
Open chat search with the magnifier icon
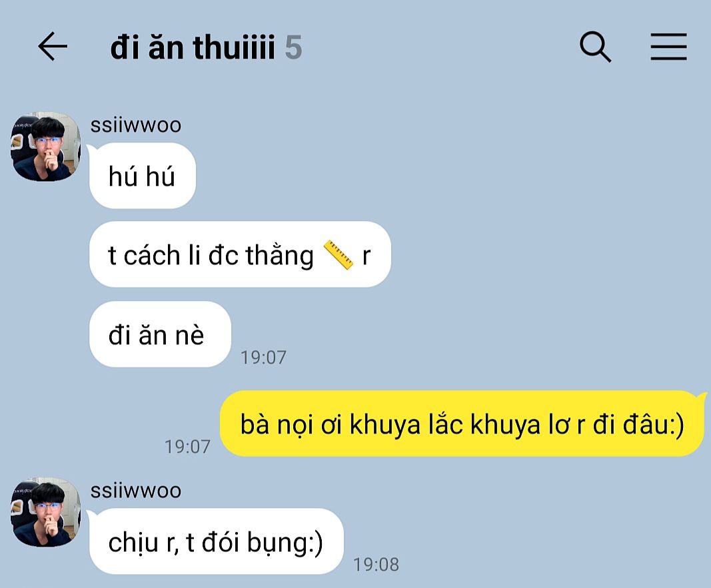pyautogui.click(x=595, y=47)
